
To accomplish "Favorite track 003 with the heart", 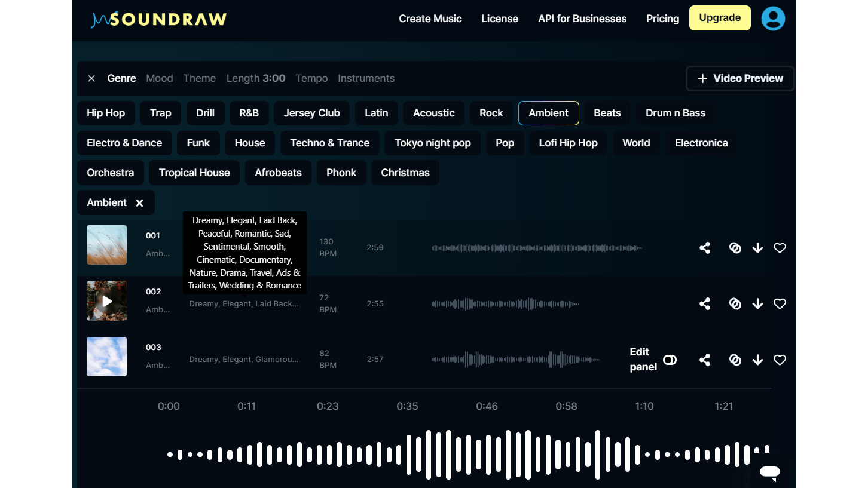I will tap(780, 360).
